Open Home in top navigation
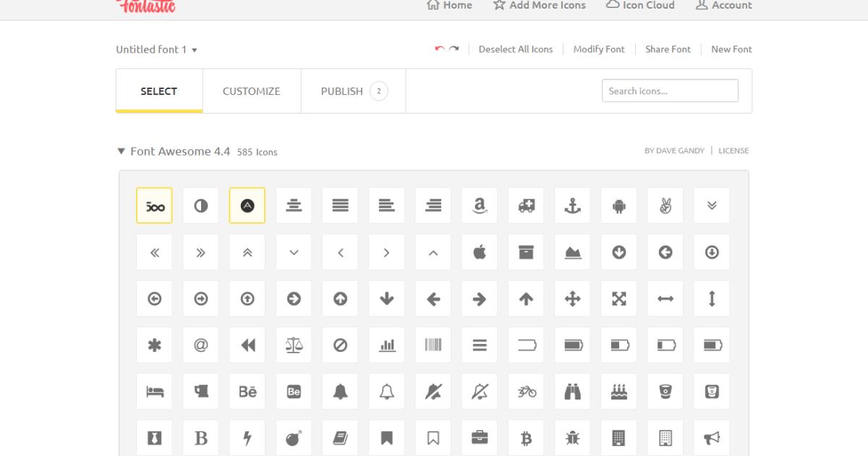The image size is (868, 456). 449,5
